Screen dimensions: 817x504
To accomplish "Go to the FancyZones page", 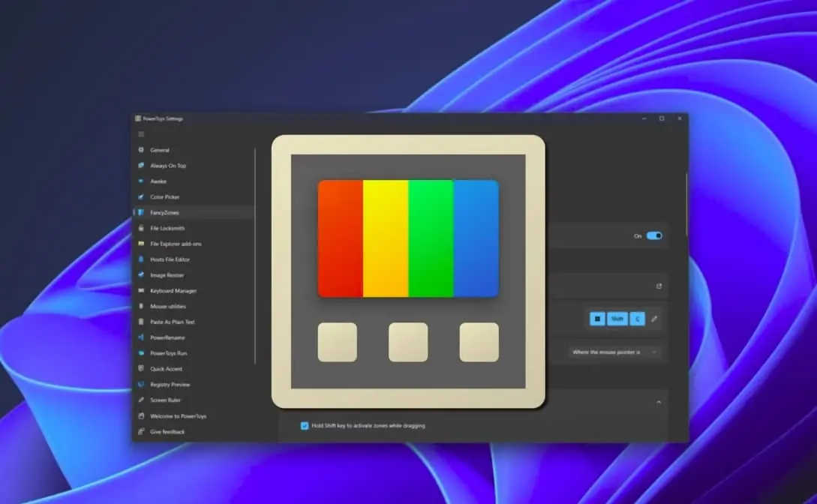I will coord(194,212).
